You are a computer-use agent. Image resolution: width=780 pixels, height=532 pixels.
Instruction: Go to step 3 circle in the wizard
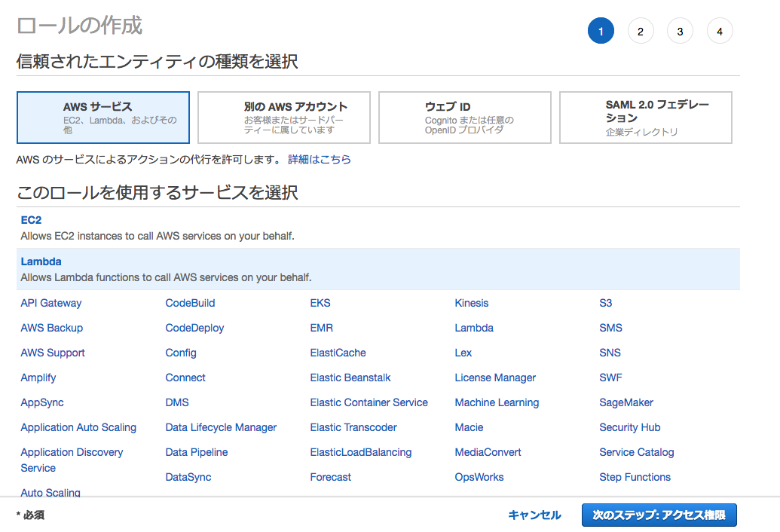click(x=680, y=31)
